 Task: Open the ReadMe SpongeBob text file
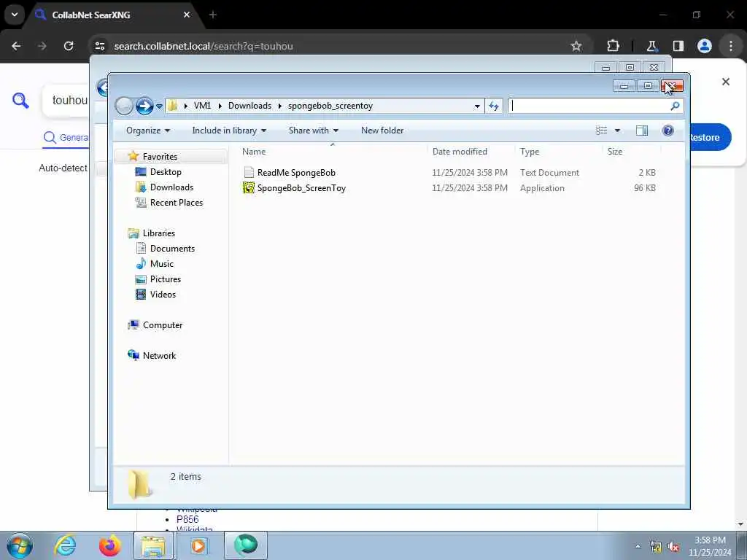pyautogui.click(x=296, y=173)
